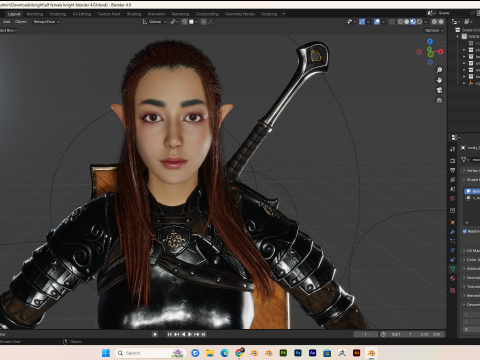
Task: Open the Animation workspace tab
Action: [x=157, y=14]
